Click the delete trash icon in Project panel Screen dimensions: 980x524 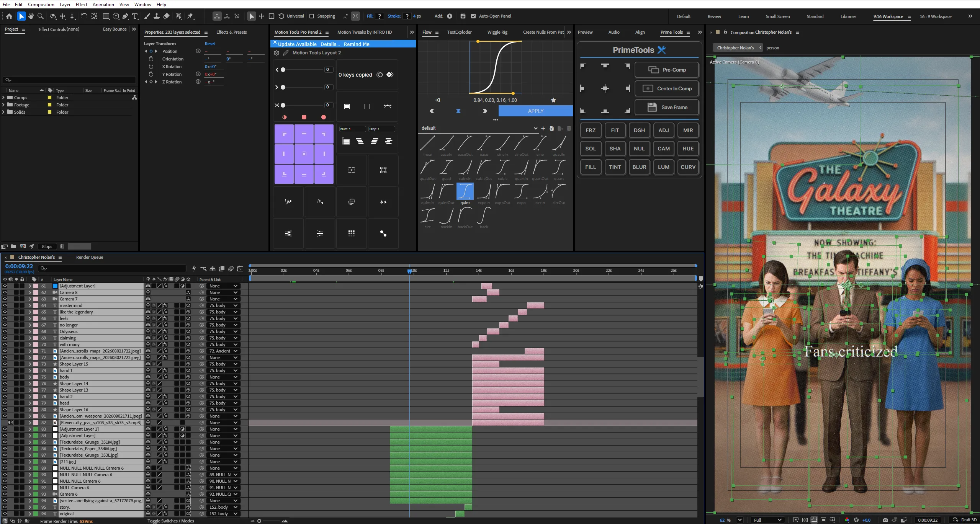(62, 246)
